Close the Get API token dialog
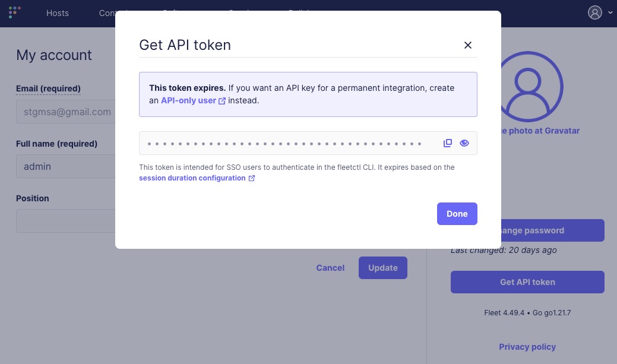 468,45
